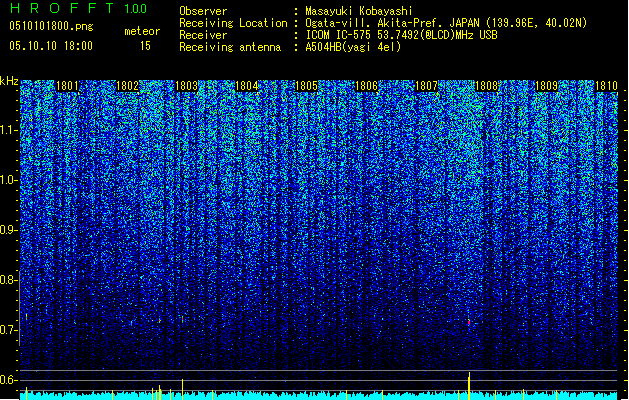Click the tall yellow power spike near 1808
Viewport: 629px width, 400px height.
pos(469,386)
